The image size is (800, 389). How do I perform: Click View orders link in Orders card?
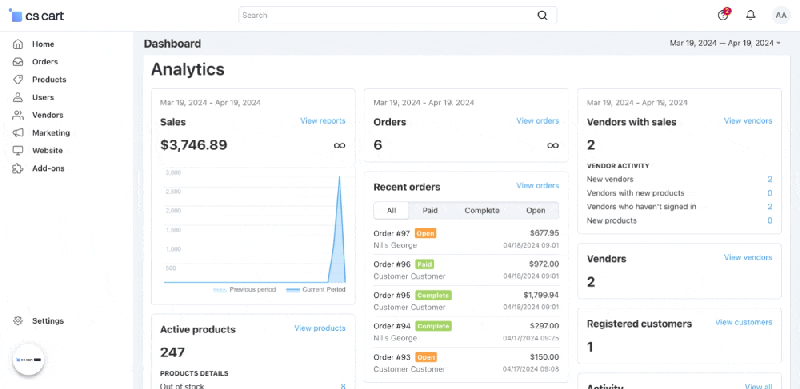pyautogui.click(x=538, y=121)
